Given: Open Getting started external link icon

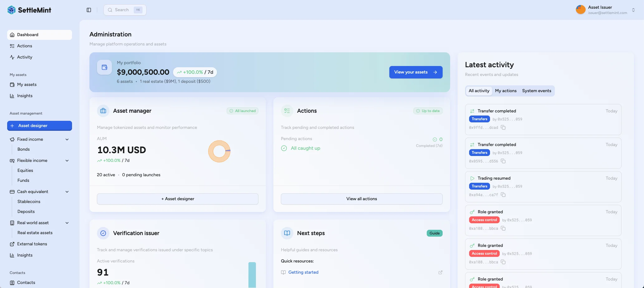Looking at the screenshot, I should pyautogui.click(x=440, y=272).
